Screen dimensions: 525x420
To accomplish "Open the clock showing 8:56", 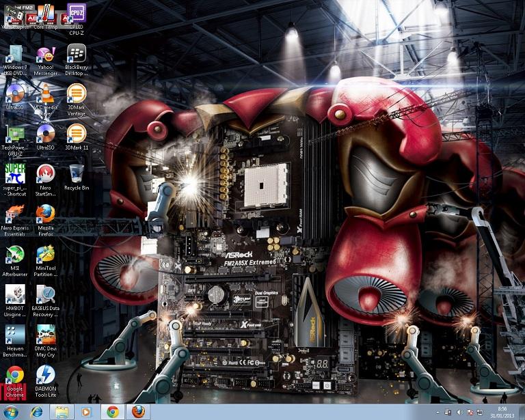I will (x=502, y=412).
